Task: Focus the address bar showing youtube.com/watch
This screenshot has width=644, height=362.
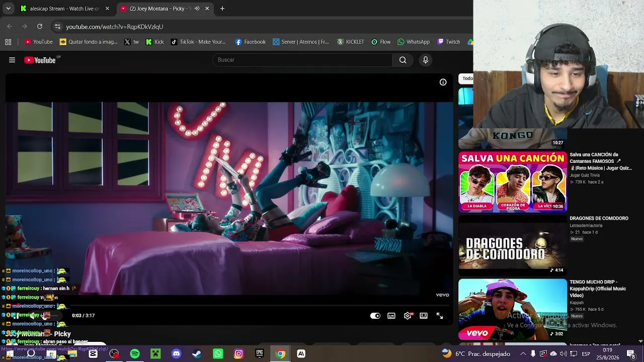Action: (x=262, y=27)
